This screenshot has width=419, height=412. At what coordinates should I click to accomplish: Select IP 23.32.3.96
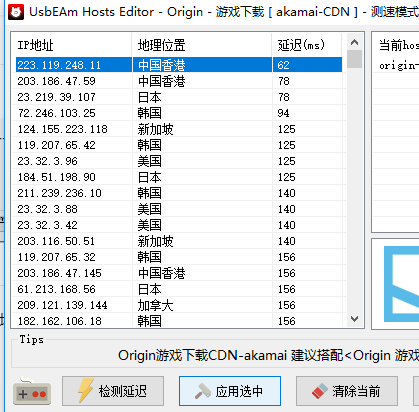click(47, 161)
